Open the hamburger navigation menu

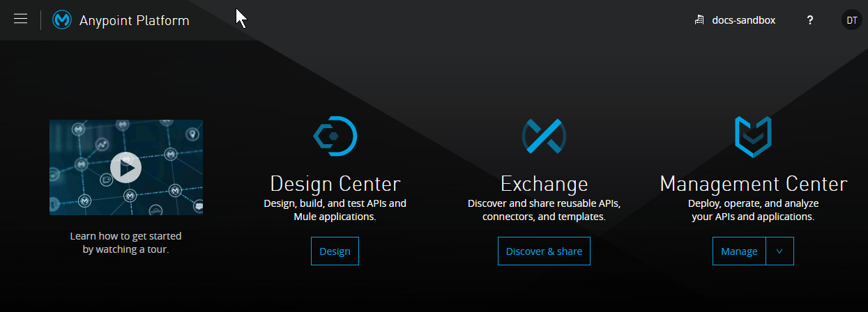[x=21, y=19]
